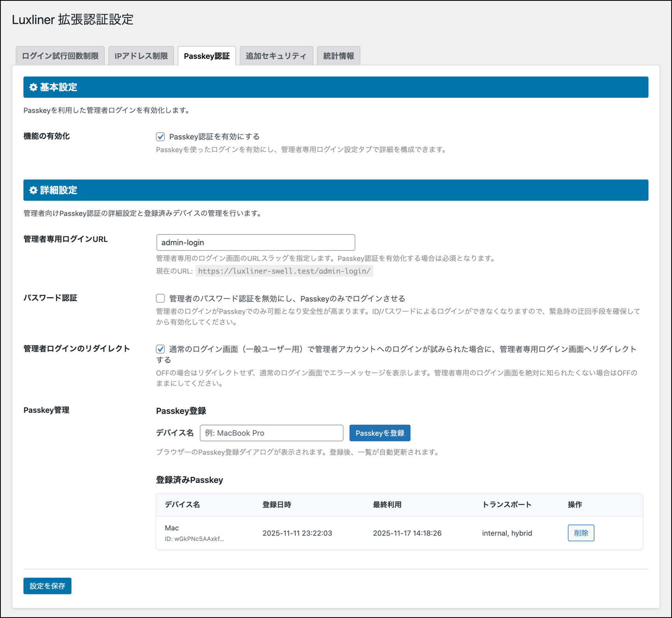Click the 登録日時 column header
Screen dimensions: 672x618
tap(277, 505)
